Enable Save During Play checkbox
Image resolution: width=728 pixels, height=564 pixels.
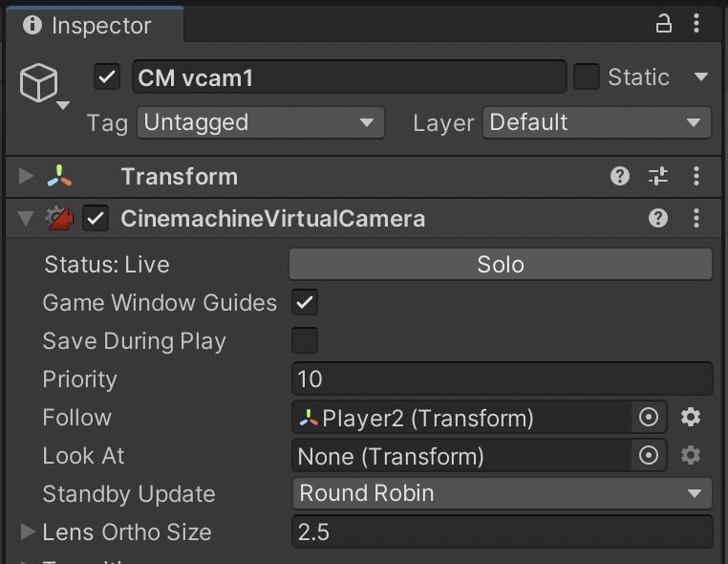(305, 341)
